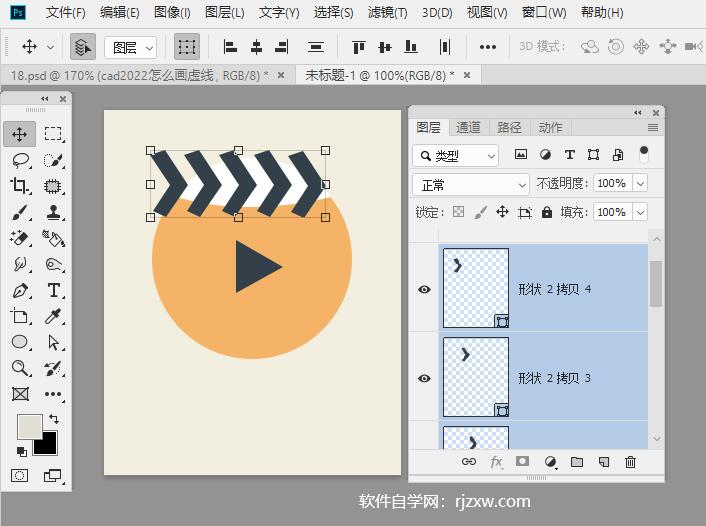
Task: Click the add layer style fx icon
Action: [496, 462]
